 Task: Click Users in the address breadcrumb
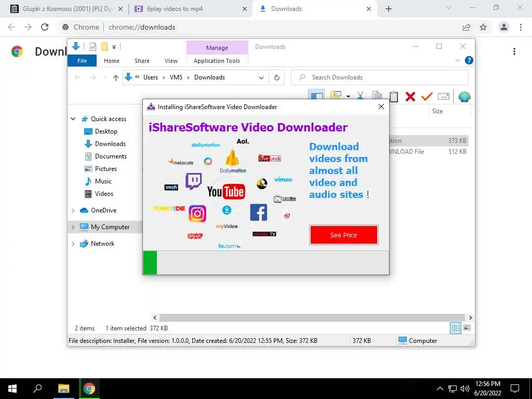pyautogui.click(x=151, y=77)
